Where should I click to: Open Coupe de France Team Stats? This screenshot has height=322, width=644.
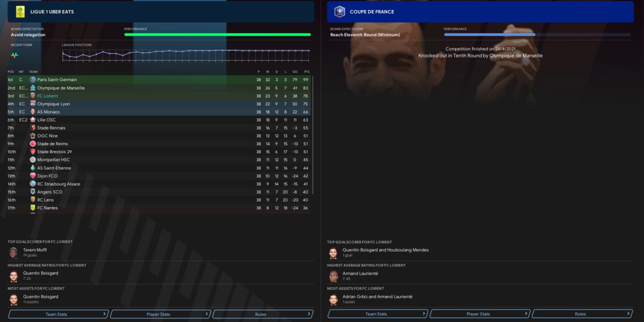pyautogui.click(x=378, y=314)
